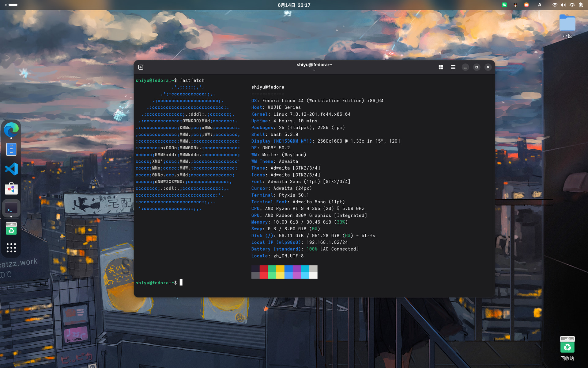Open the clock showing 6月14日 22:17
Viewport: 588px width, 368px height.
pos(294,5)
